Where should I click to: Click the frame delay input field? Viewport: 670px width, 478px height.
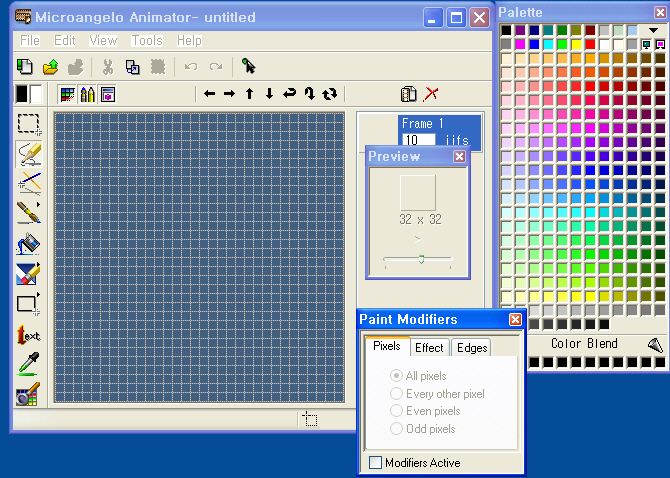point(419,140)
